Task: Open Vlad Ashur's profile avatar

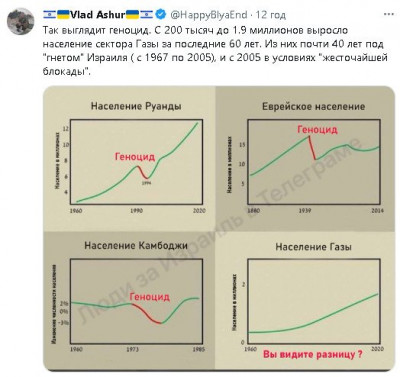Action: coord(21,21)
